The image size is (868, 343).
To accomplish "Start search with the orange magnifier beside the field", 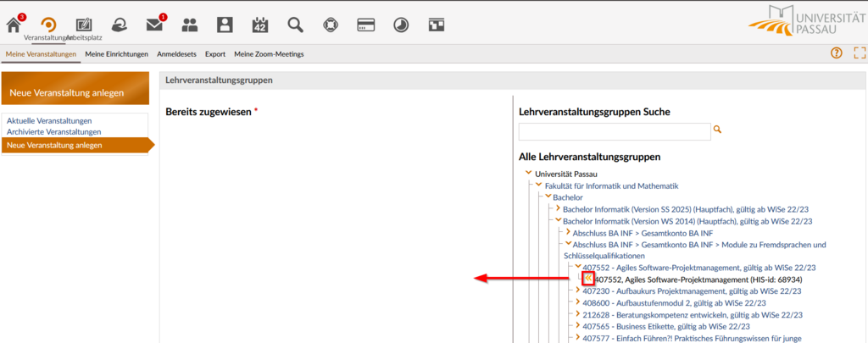I will click(x=717, y=130).
